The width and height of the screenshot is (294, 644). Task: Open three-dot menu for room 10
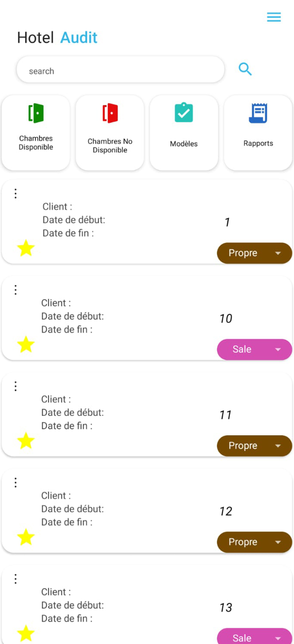15,290
